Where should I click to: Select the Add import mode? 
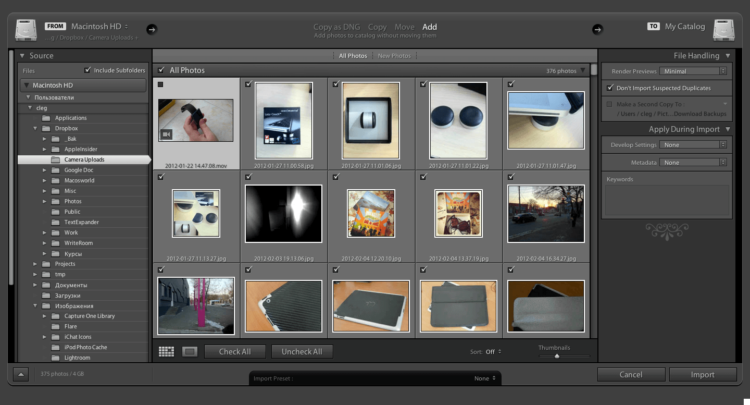coord(430,27)
